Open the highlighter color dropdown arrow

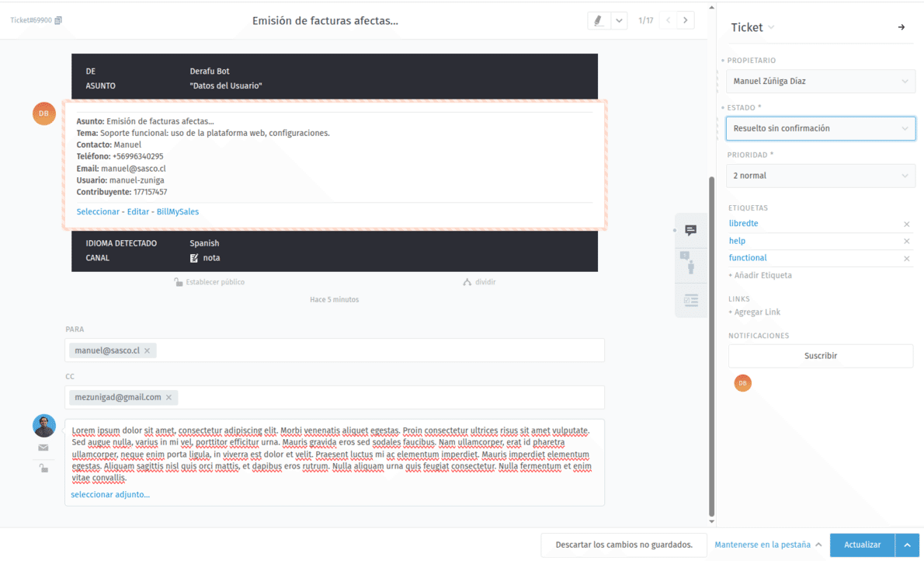pyautogui.click(x=619, y=21)
